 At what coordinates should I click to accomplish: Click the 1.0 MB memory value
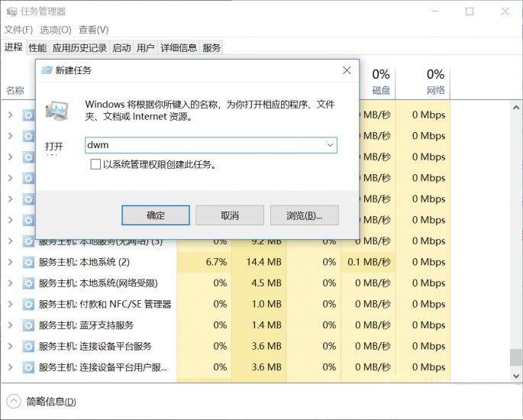coord(266,304)
